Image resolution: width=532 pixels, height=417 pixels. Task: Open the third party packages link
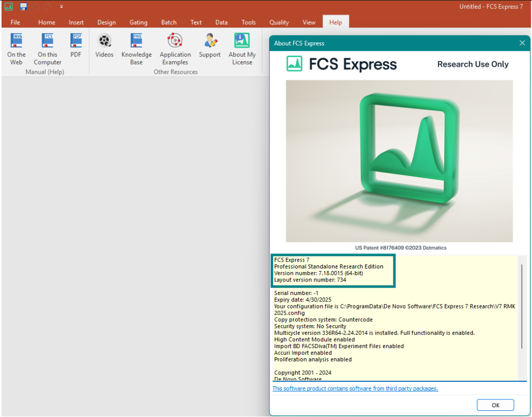(355, 388)
